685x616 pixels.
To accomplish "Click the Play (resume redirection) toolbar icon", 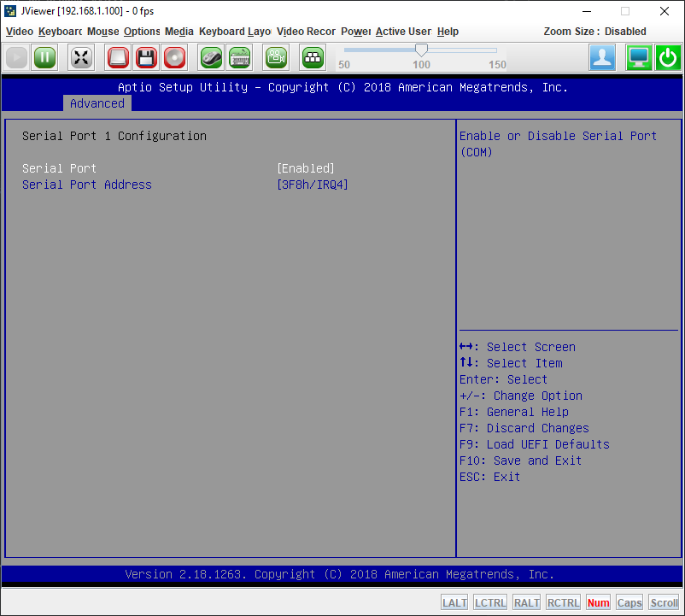I will [x=16, y=57].
